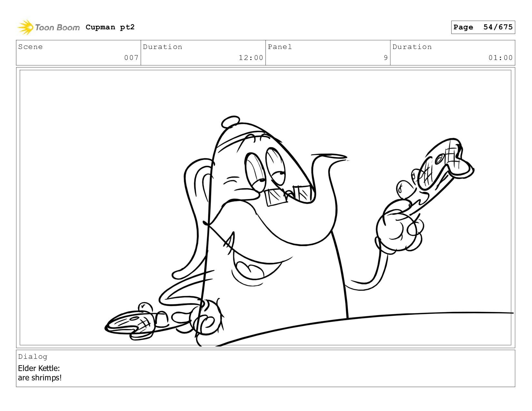Select the panel number "9"
This screenshot has width=532, height=411.
click(x=386, y=58)
